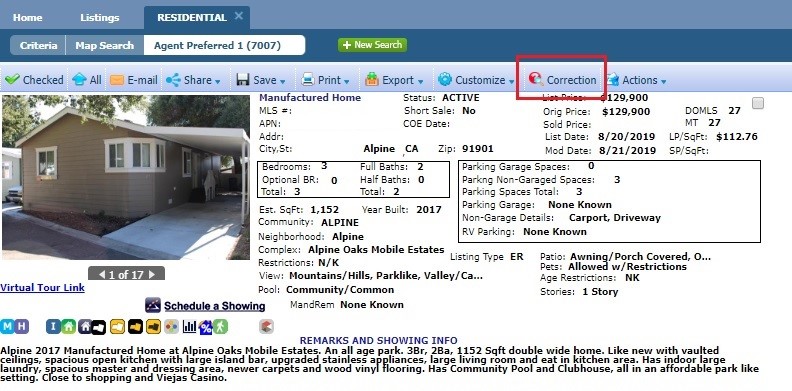Show the previous listing photo
Image resolution: width=792 pixels, height=391 pixels.
pos(102,274)
